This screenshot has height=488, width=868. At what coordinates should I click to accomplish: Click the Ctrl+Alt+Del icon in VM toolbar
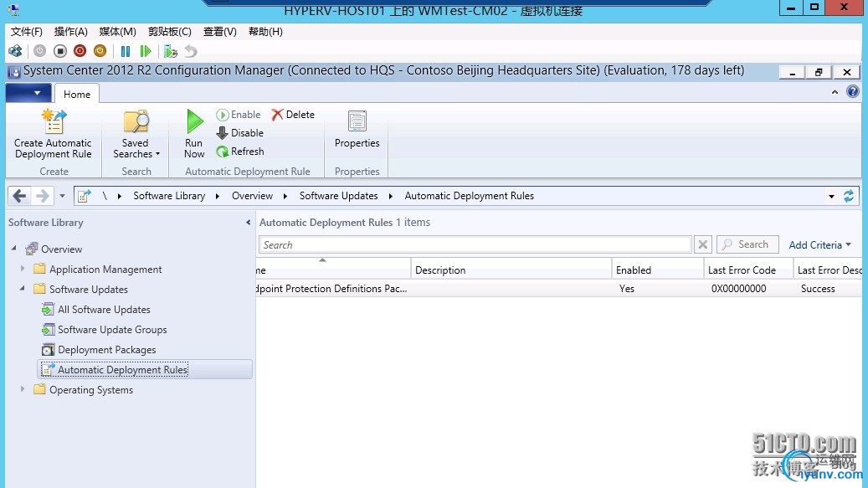(15, 51)
